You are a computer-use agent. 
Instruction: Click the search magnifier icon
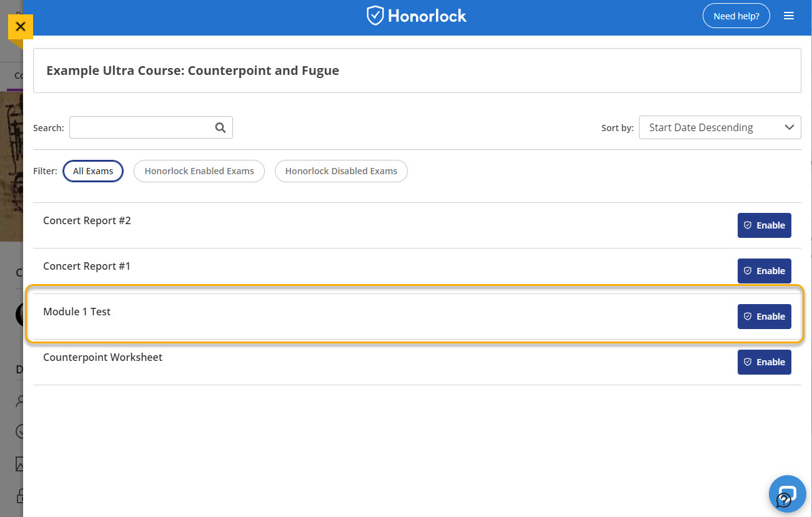click(x=220, y=127)
